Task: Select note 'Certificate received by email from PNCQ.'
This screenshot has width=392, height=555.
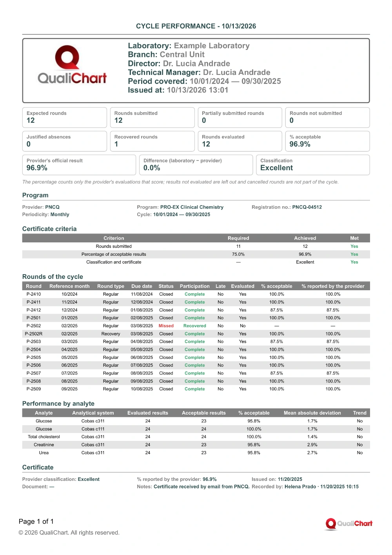Action: pos(201,487)
